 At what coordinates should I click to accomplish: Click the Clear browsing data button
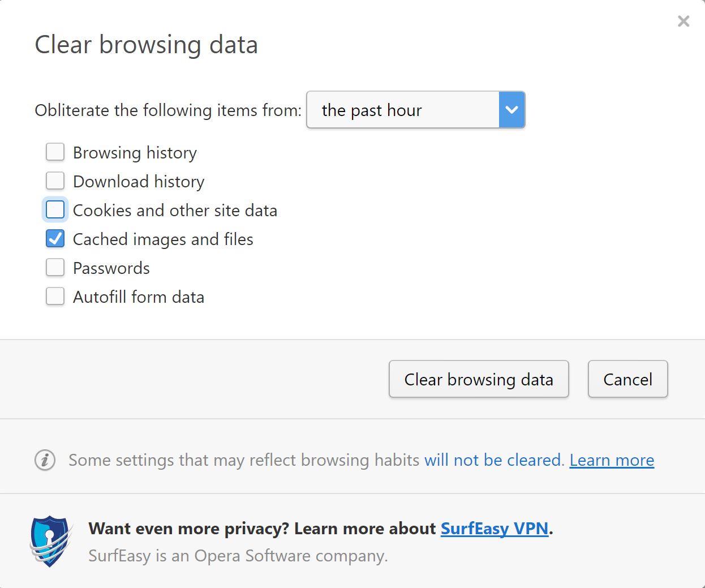pyautogui.click(x=479, y=379)
